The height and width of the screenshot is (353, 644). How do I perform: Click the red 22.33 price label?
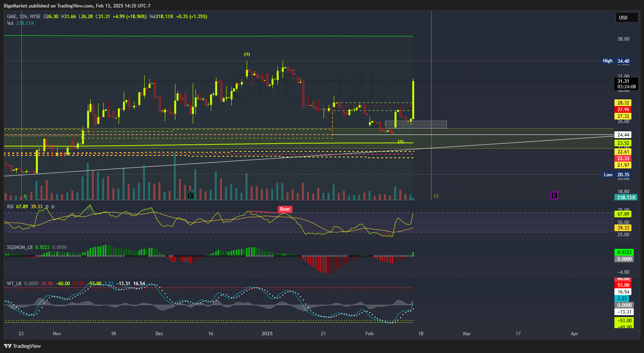(x=623, y=159)
